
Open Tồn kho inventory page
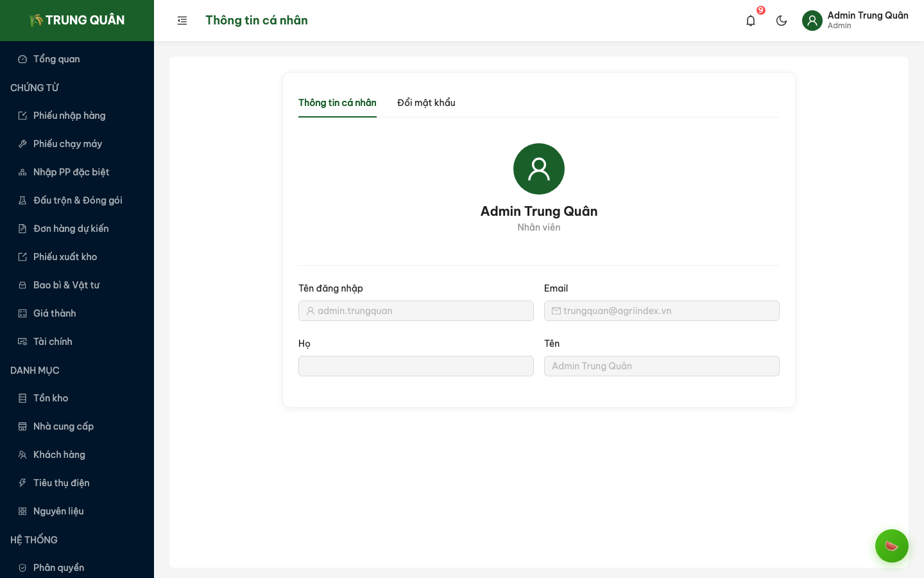51,398
